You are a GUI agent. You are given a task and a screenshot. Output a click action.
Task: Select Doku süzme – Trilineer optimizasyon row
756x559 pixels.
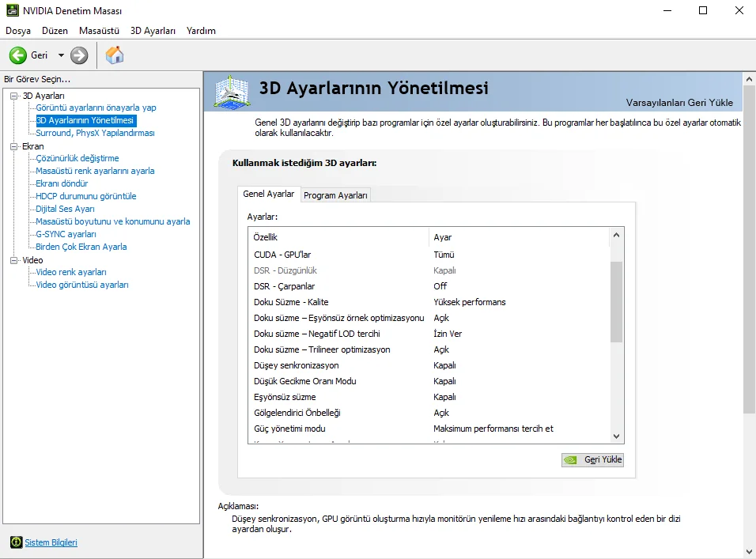coord(429,349)
